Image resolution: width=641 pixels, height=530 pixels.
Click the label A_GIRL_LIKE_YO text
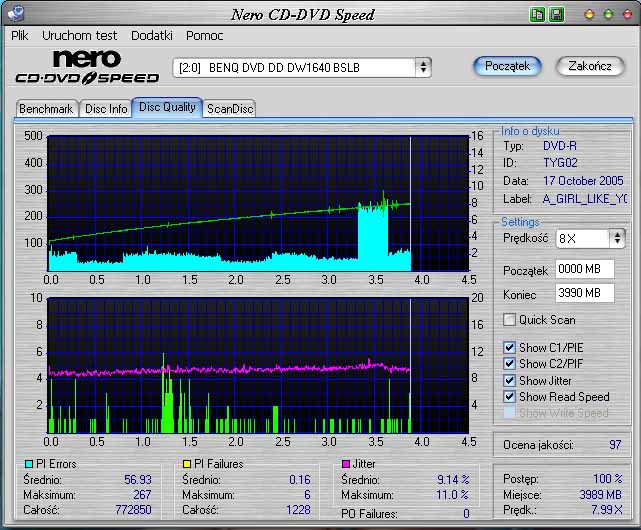tap(585, 199)
